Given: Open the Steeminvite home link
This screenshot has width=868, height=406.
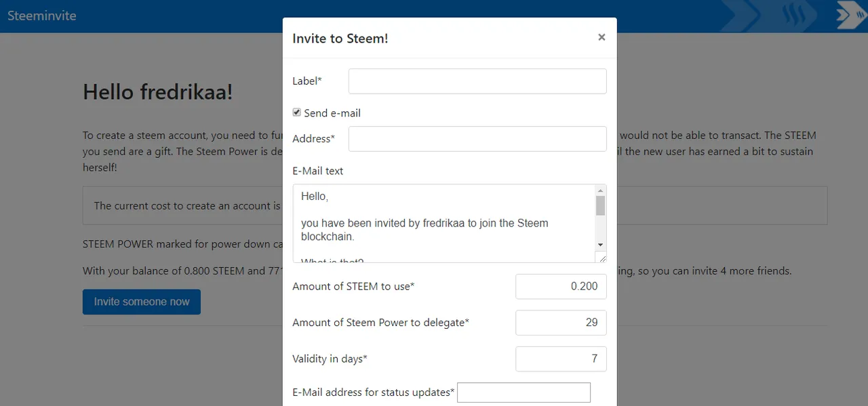Looking at the screenshot, I should [x=42, y=16].
